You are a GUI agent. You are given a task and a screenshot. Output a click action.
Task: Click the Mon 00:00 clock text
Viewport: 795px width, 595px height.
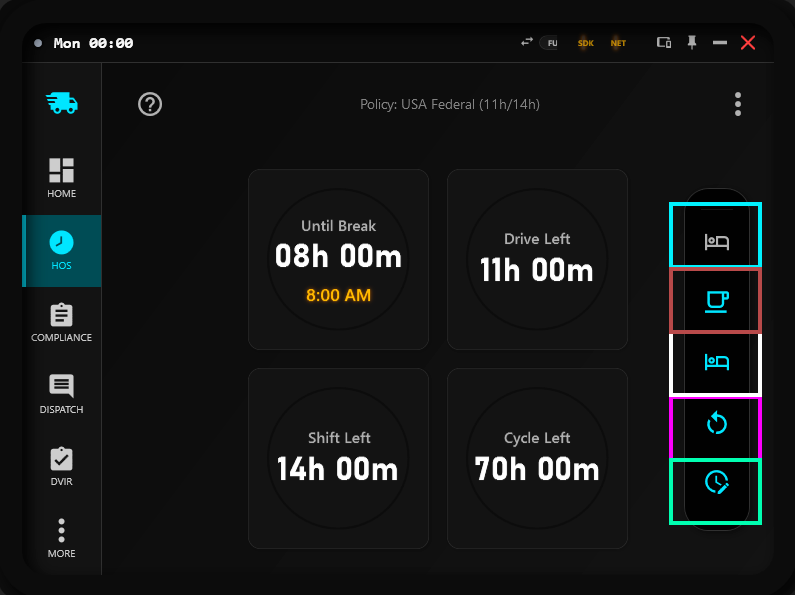coord(93,43)
